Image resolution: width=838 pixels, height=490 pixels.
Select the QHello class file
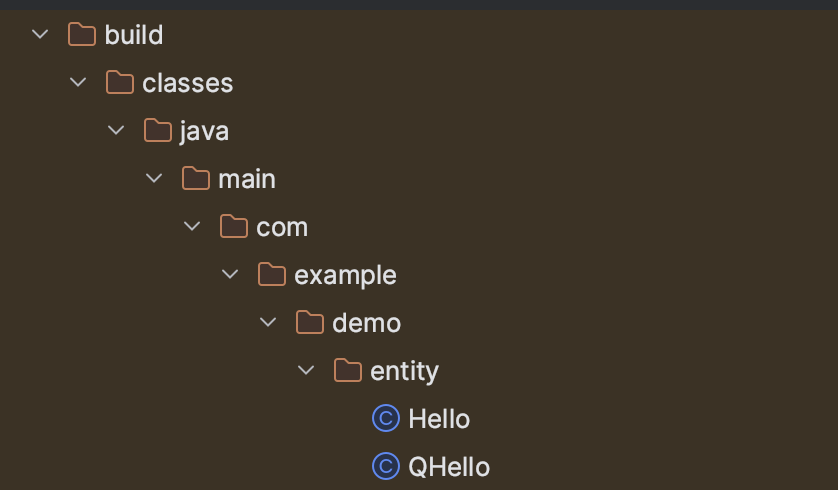point(449,467)
